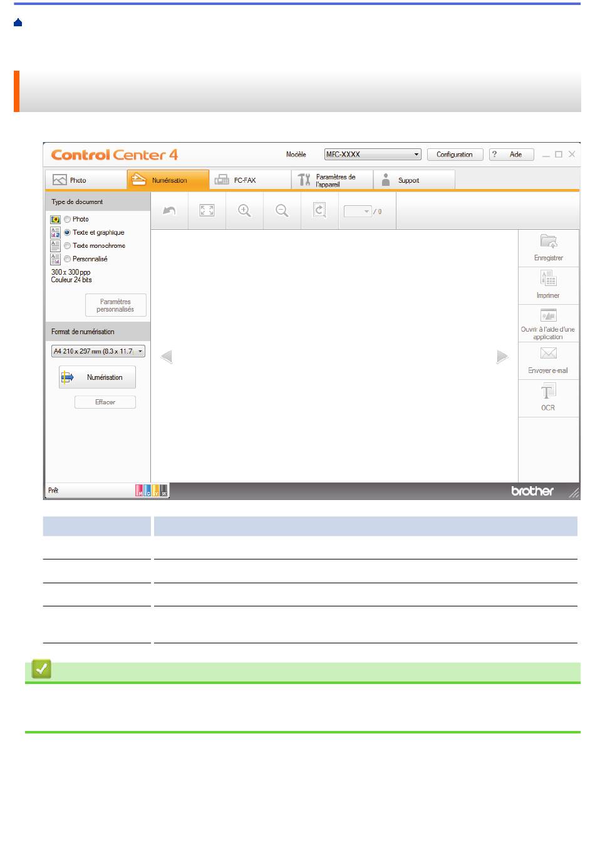Open the Paramètres de l'appareil tab

coord(332,180)
